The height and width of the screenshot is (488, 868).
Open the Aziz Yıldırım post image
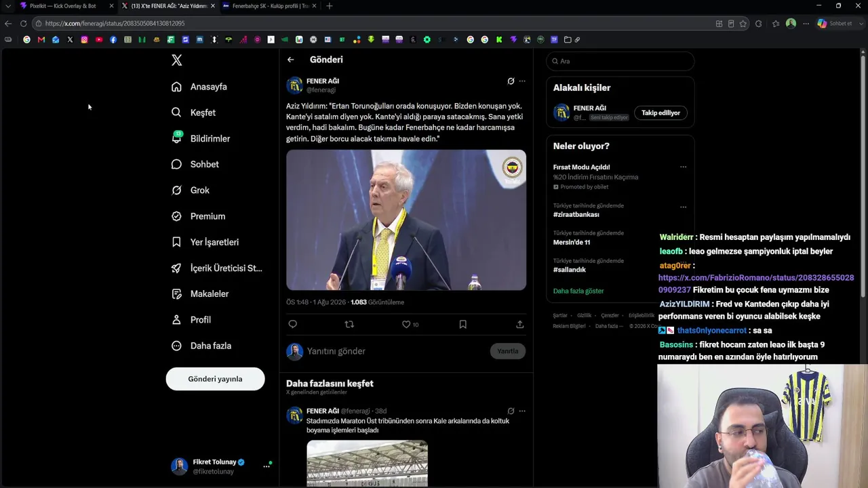406,220
